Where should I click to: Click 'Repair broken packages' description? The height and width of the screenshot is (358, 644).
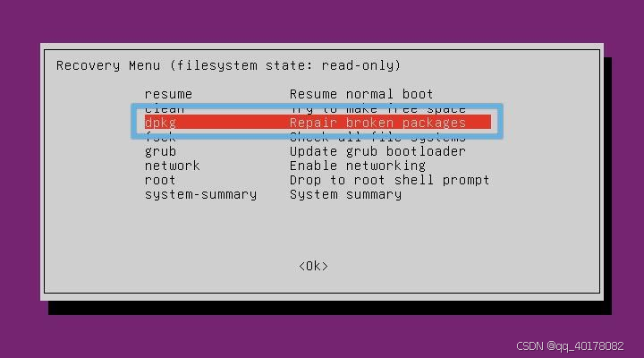coord(377,123)
